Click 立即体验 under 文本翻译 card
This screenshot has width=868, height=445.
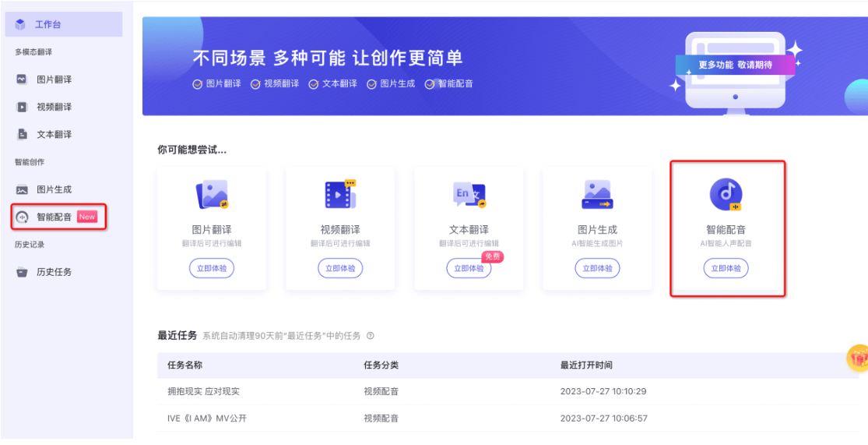[469, 268]
